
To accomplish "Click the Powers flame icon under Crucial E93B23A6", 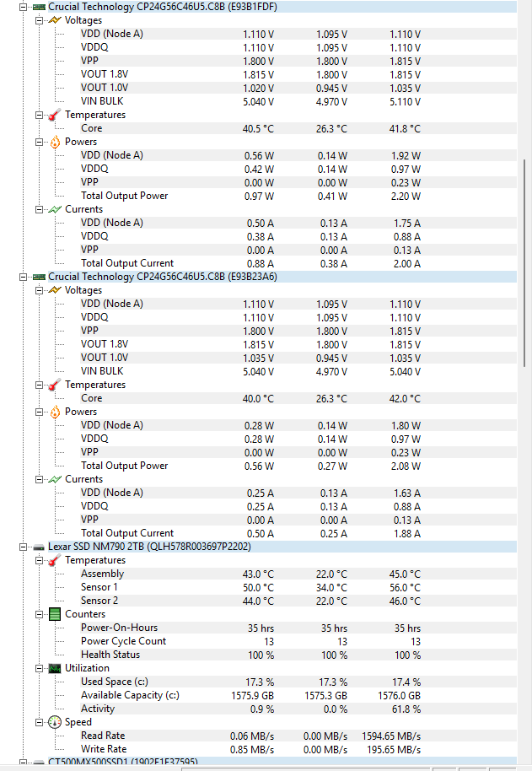I will point(55,412).
